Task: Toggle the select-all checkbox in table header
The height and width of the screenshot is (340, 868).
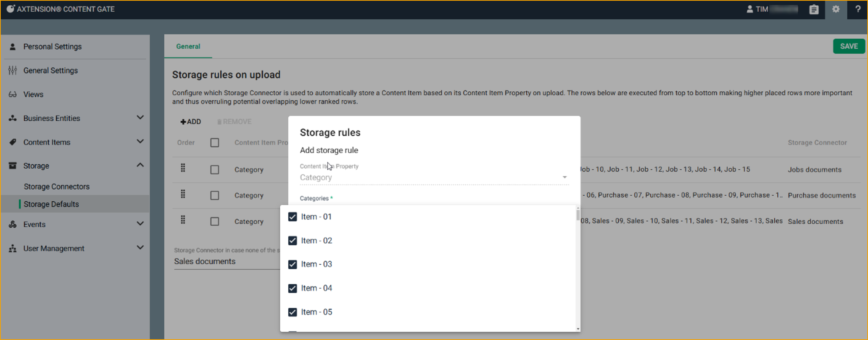Action: coord(215,143)
